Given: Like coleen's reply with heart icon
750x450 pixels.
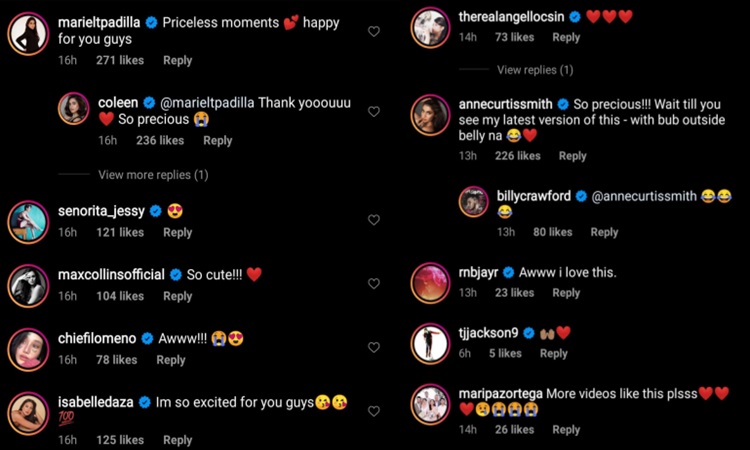Looking at the screenshot, I should 374,111.
